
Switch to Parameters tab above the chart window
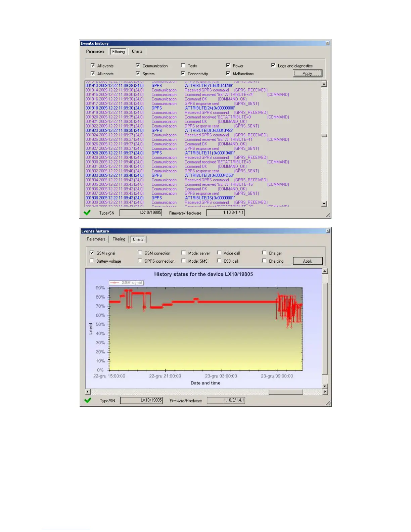click(x=96, y=239)
